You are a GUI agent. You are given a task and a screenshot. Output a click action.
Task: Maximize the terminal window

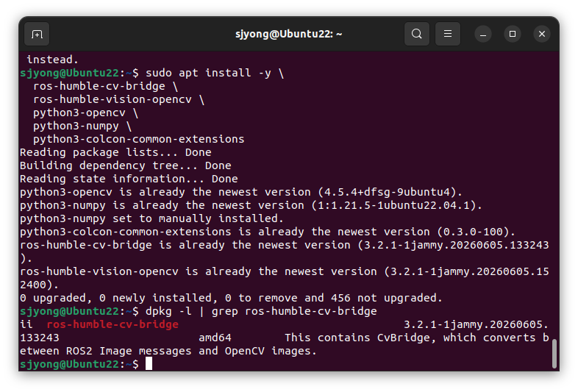[513, 35]
